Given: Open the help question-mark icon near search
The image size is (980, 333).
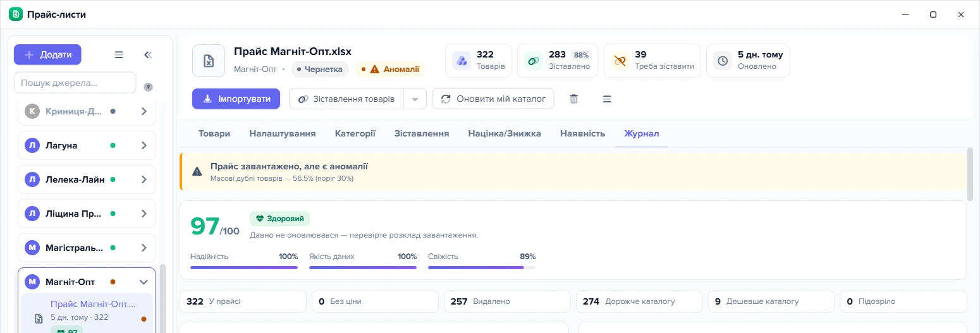Looking at the screenshot, I should point(148,87).
